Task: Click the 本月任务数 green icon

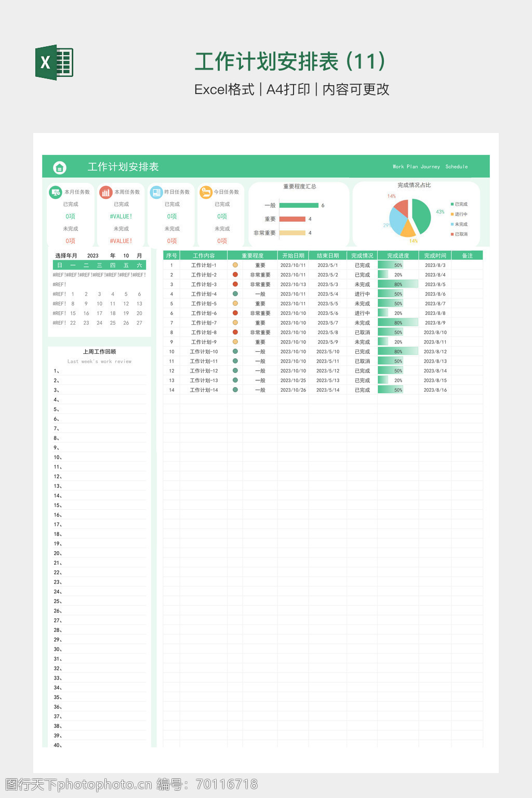Action: click(x=56, y=192)
